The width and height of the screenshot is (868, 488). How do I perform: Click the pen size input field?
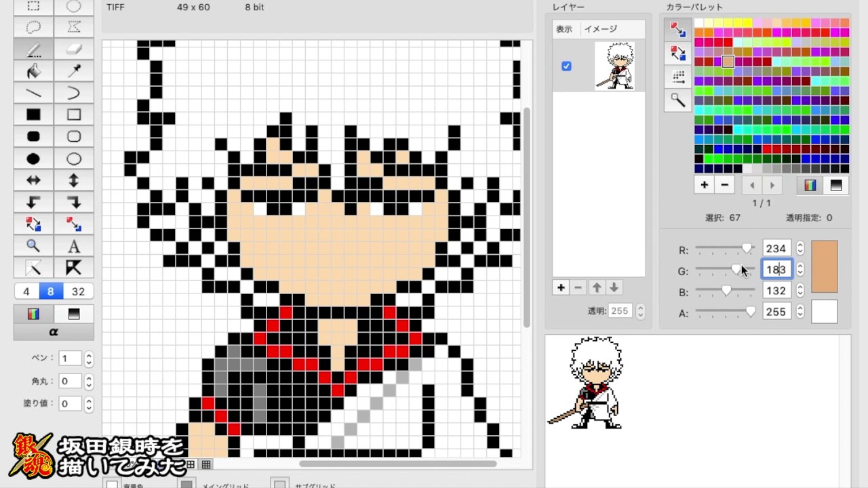[x=70, y=359]
